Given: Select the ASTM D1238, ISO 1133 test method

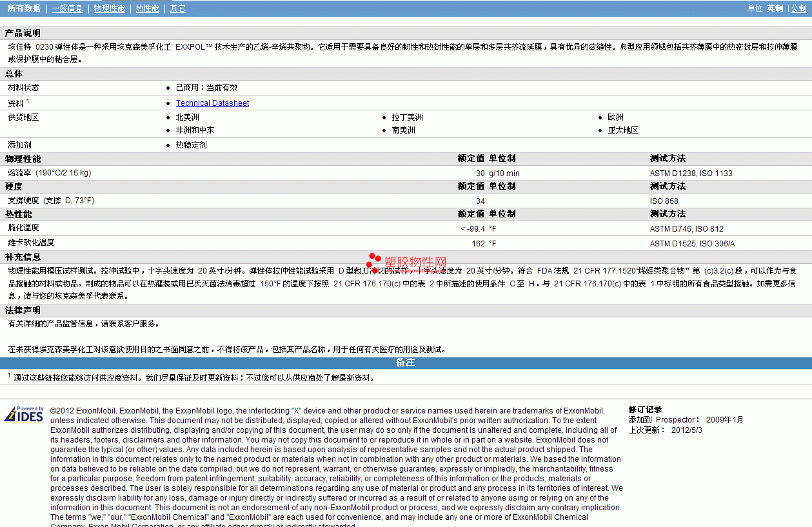Looking at the screenshot, I should [691, 174].
